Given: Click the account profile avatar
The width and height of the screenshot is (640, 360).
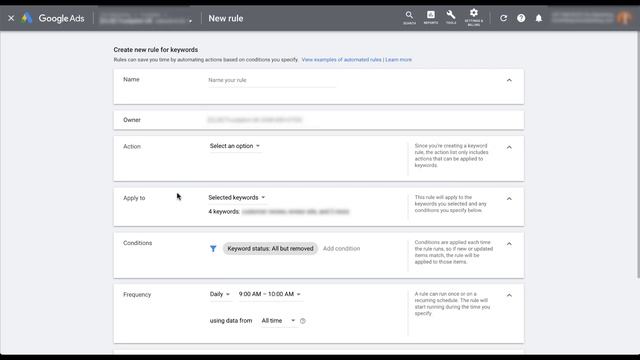Looking at the screenshot, I should (x=624, y=18).
